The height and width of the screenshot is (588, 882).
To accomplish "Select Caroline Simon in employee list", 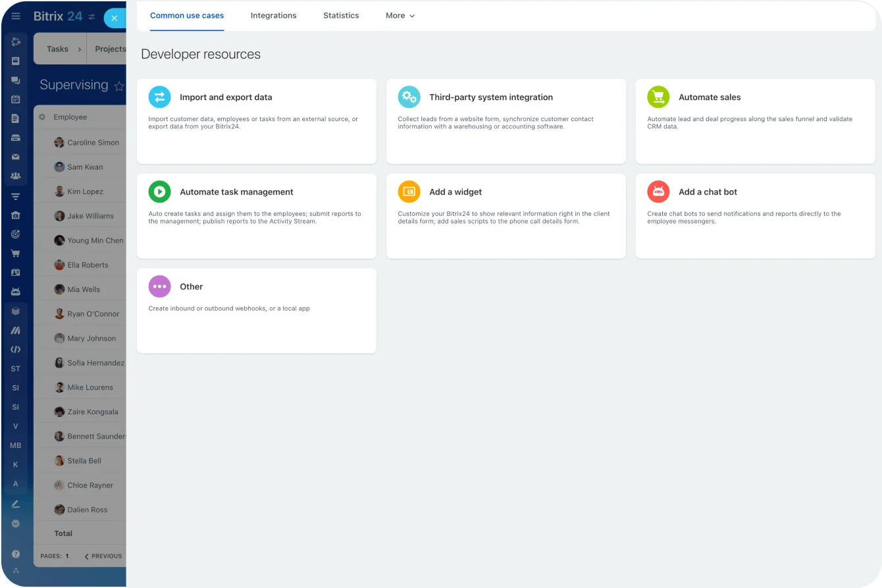I will (93, 143).
